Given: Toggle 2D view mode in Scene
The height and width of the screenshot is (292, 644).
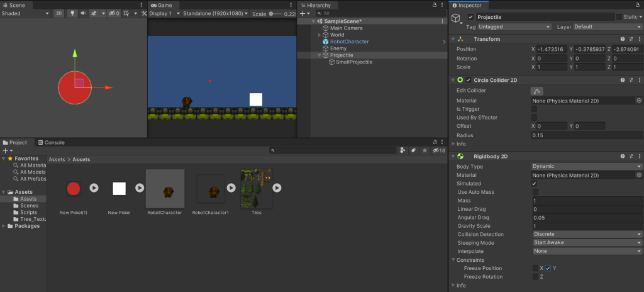Looking at the screenshot, I should tap(58, 13).
